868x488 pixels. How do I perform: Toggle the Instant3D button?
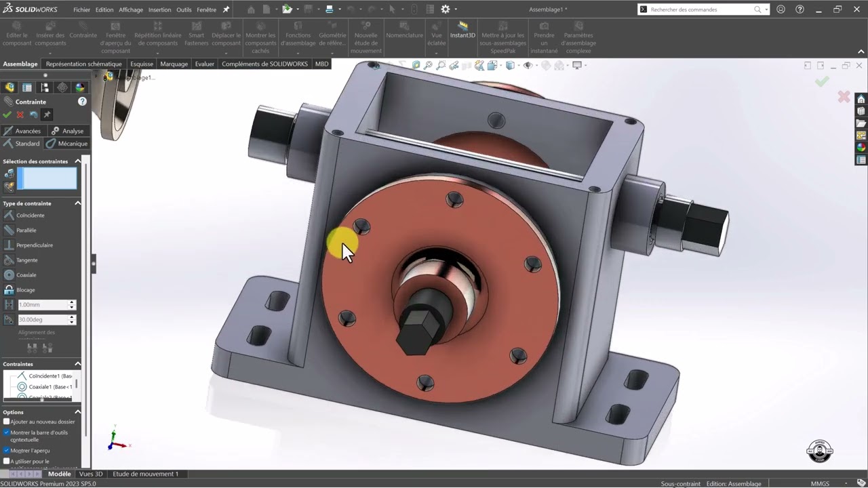tap(462, 30)
